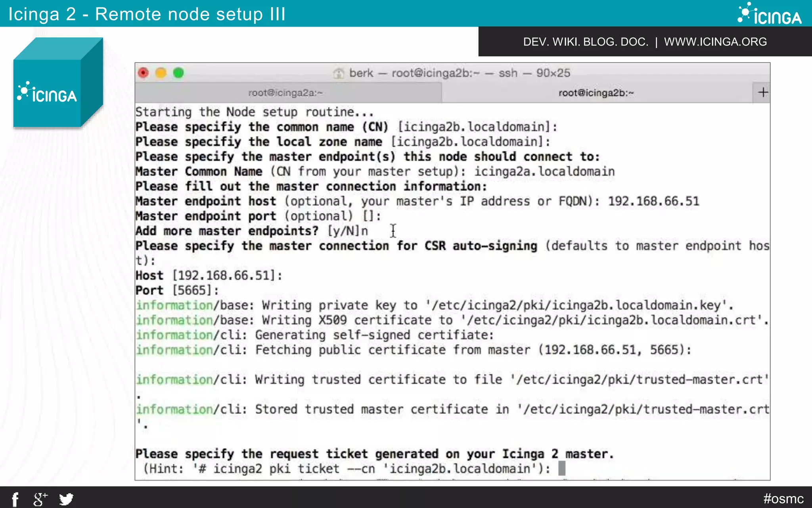The image size is (812, 508).
Task: Click the Facebook icon in footer
Action: [15, 499]
